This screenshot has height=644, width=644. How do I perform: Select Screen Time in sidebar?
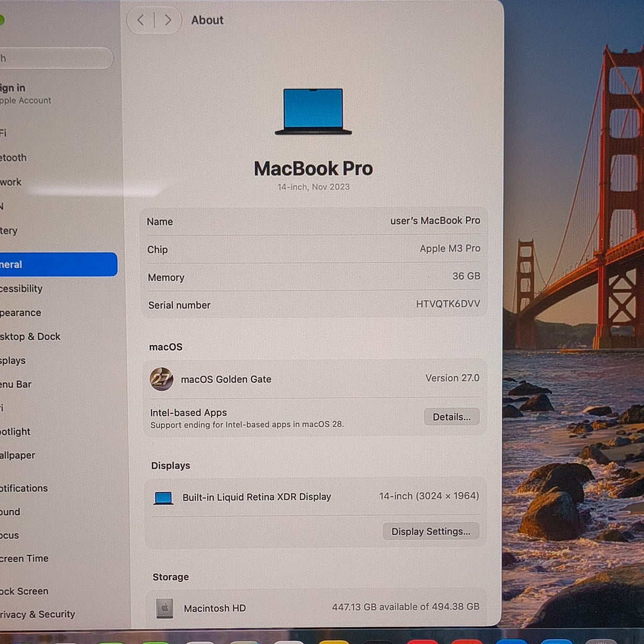(x=24, y=559)
